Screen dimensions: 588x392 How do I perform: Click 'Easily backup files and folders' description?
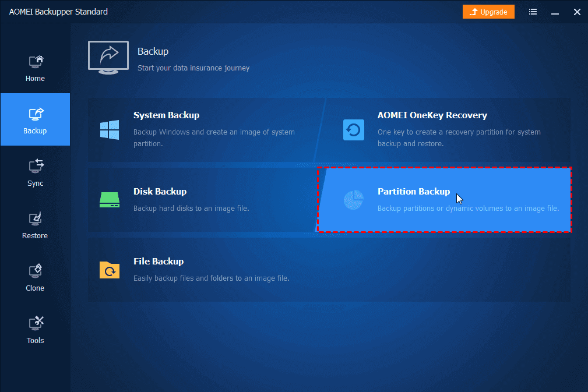coord(212,278)
